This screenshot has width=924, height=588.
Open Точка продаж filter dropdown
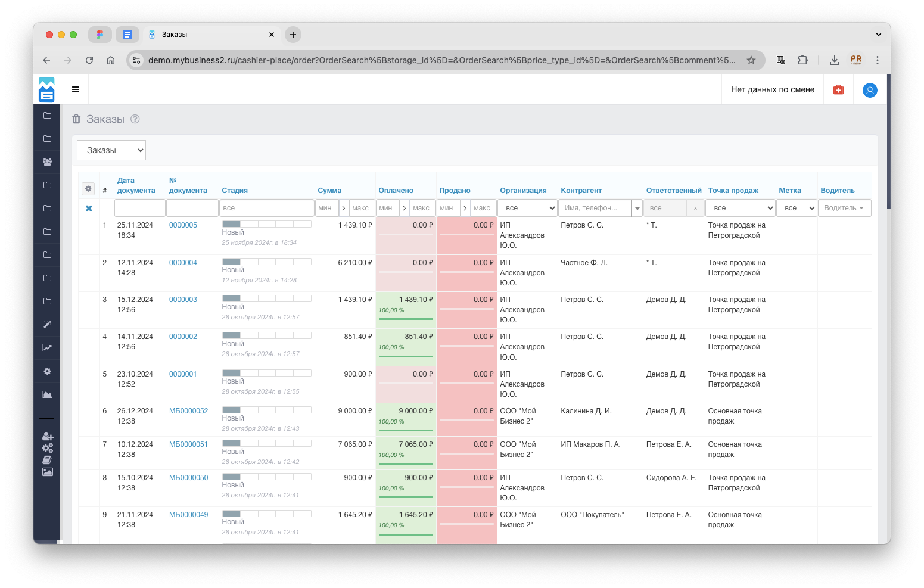click(x=740, y=208)
